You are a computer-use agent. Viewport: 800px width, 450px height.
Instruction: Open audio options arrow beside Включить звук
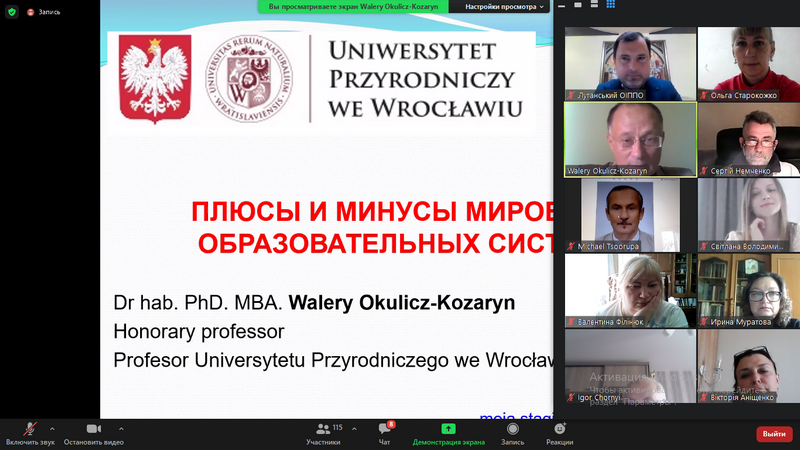(52, 429)
